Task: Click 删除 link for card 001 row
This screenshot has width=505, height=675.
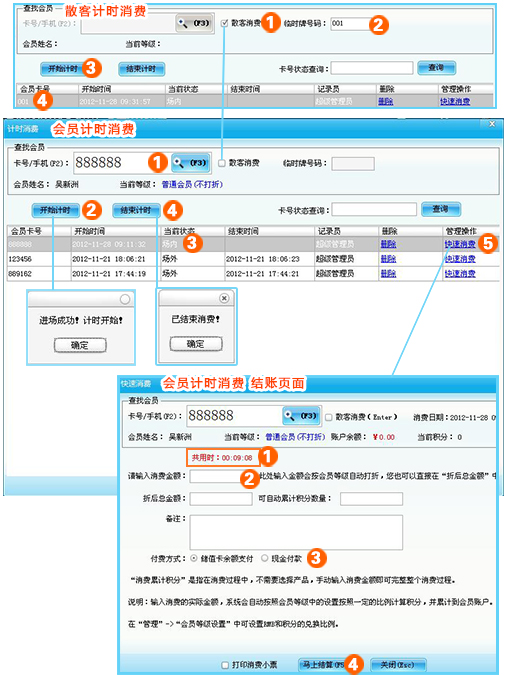Action: pyautogui.click(x=385, y=102)
